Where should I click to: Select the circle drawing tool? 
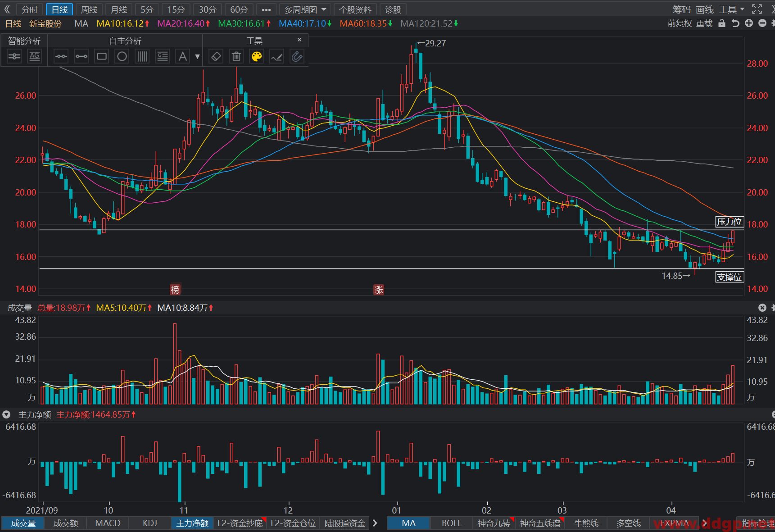coord(122,56)
